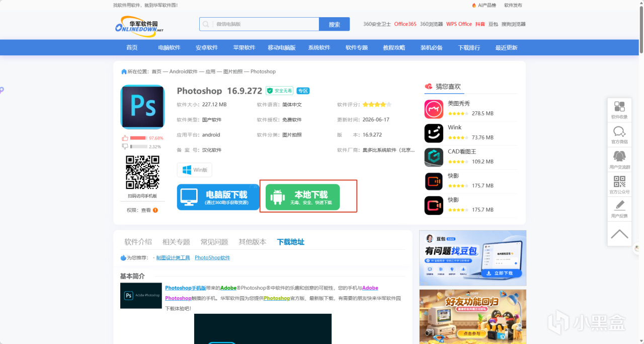Open the 教程攻略 nav item

(x=394, y=47)
